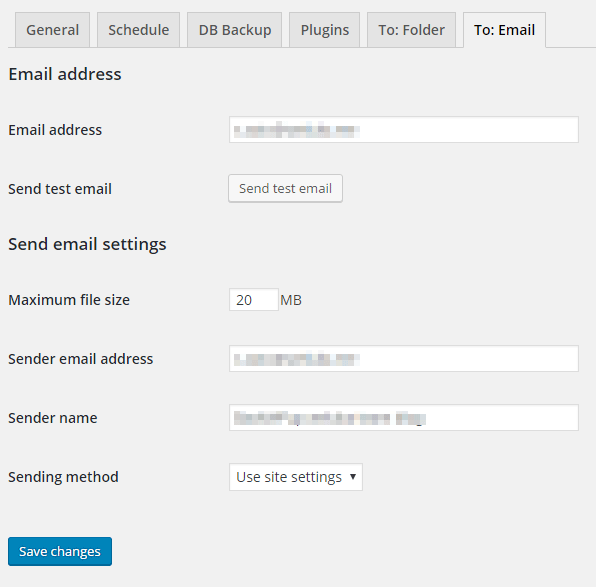Switch to the General tab

pyautogui.click(x=52, y=30)
